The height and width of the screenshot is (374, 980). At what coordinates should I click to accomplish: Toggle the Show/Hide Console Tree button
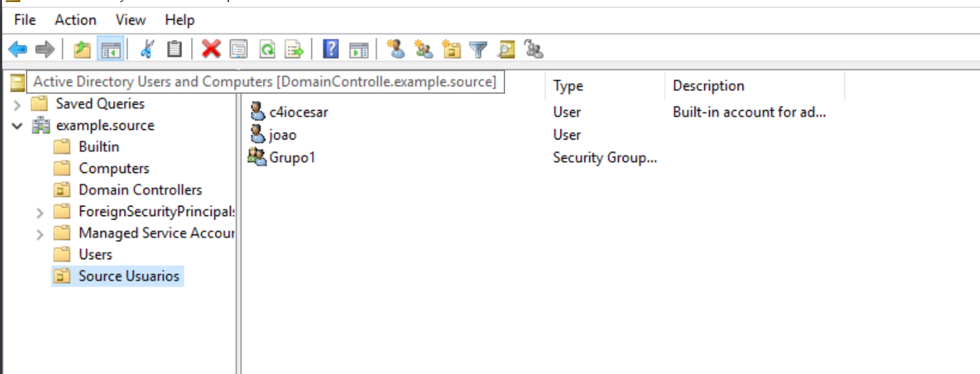(110, 49)
